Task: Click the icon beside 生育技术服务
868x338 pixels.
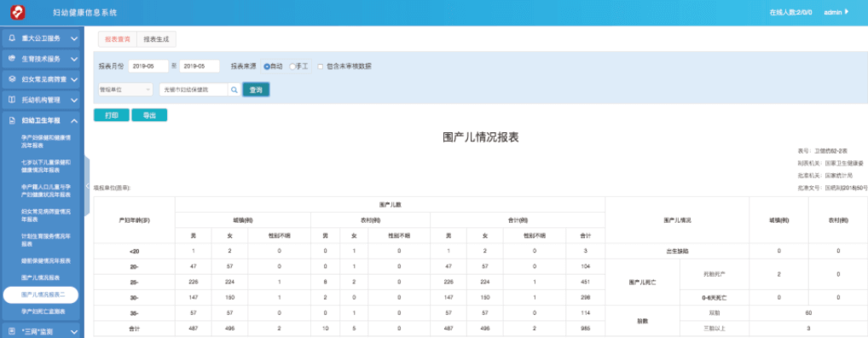Action: (x=12, y=58)
